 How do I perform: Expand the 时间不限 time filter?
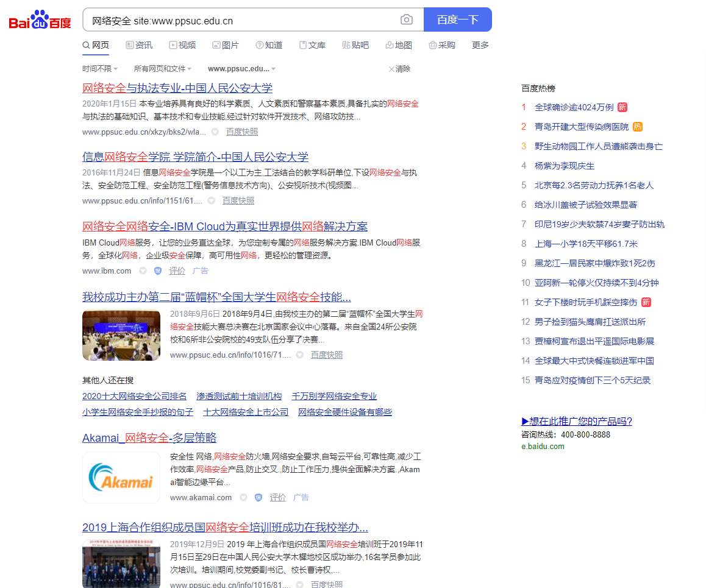[x=100, y=68]
